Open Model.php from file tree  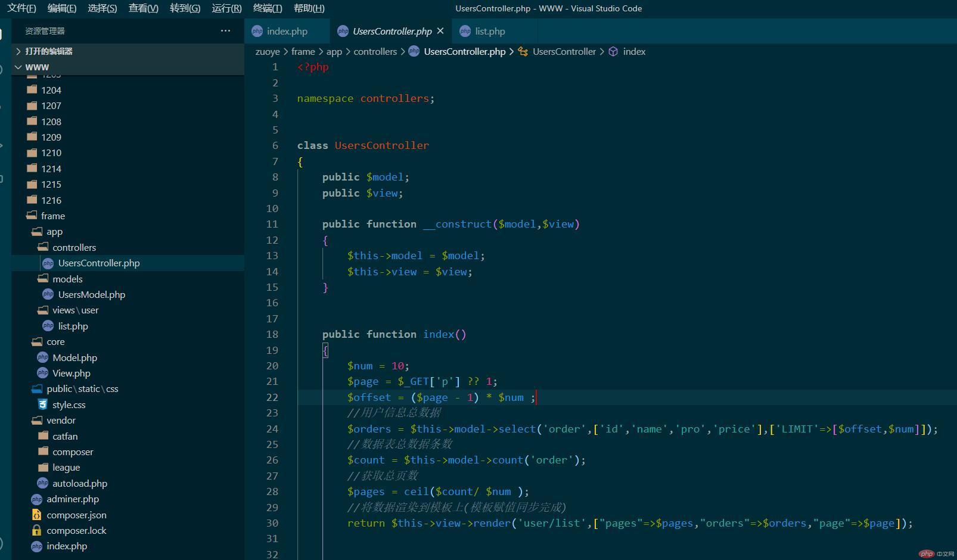coord(128,357)
